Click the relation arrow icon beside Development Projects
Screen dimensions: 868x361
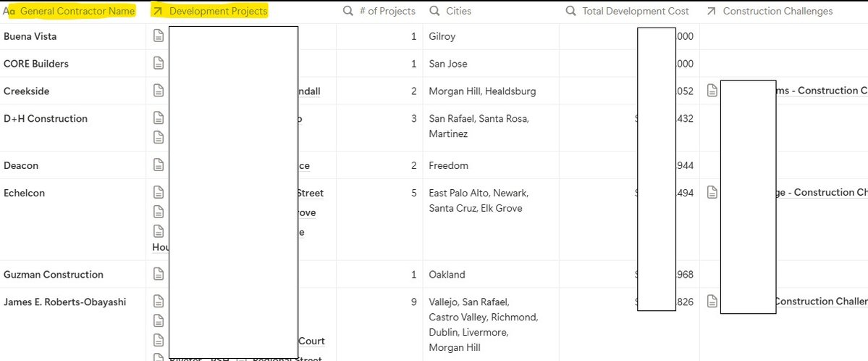tap(158, 11)
